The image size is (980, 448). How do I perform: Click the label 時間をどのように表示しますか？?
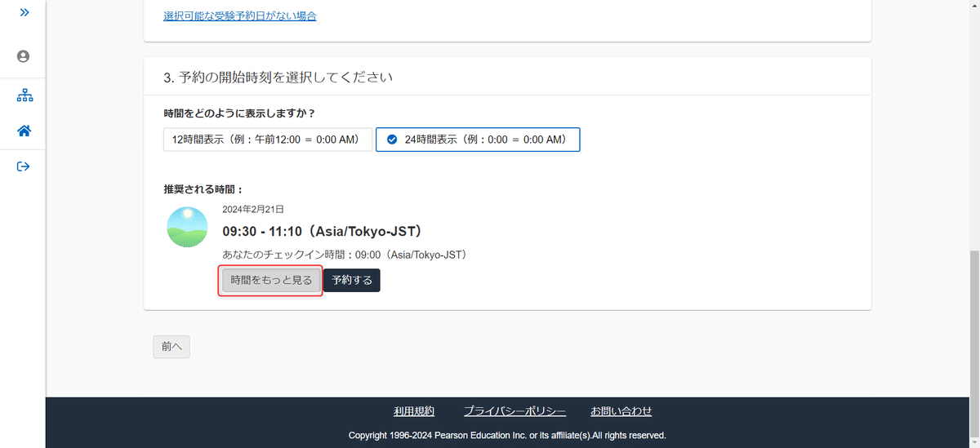pyautogui.click(x=239, y=113)
